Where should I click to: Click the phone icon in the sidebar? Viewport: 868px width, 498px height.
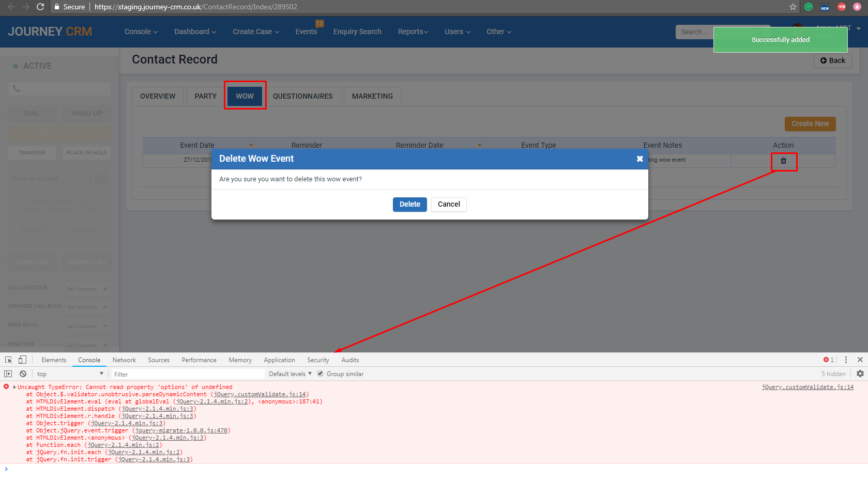pyautogui.click(x=17, y=88)
